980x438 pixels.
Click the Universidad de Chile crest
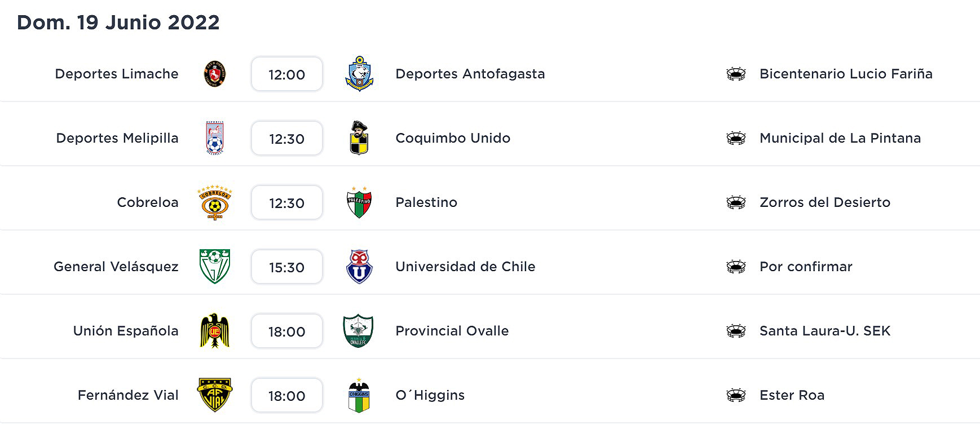tap(359, 267)
